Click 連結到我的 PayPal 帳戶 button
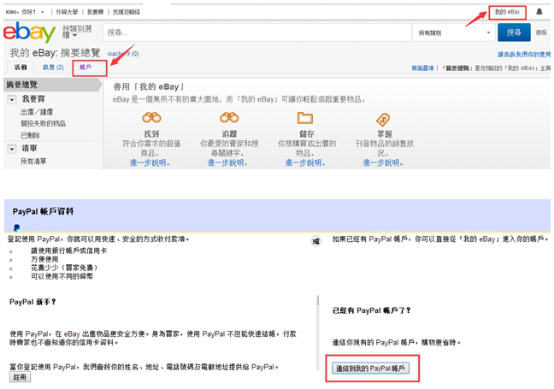554x389 pixels. (x=371, y=368)
